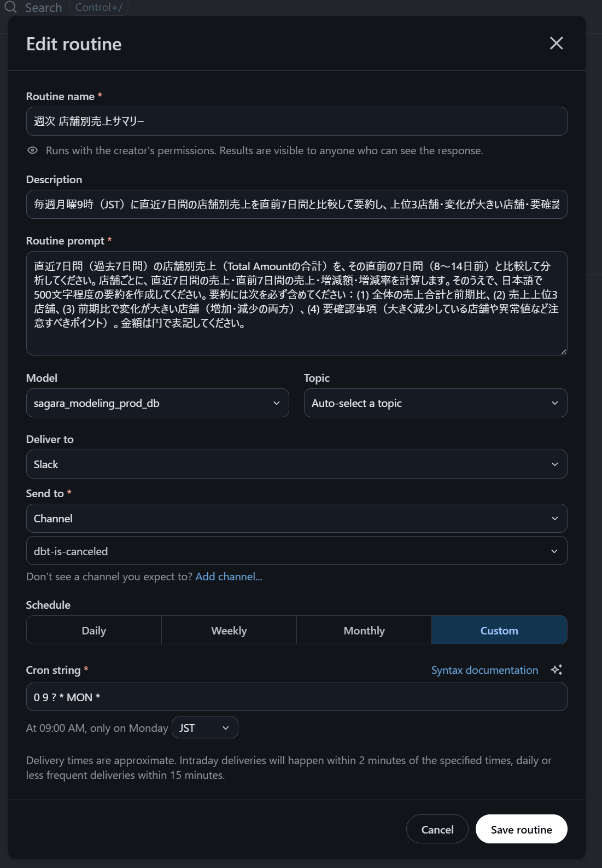Select the Daily schedule tab

pos(94,630)
